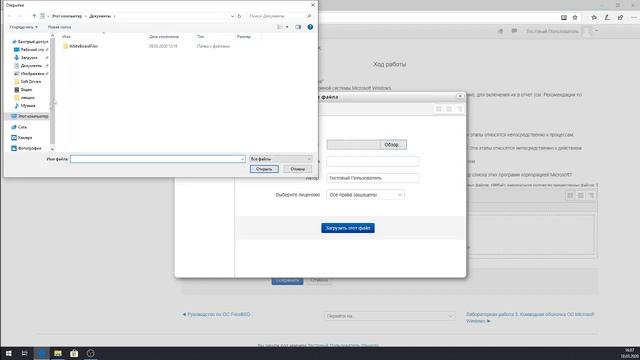Open the Windows Start menu
This screenshot has height=360, width=640.
(9, 353)
